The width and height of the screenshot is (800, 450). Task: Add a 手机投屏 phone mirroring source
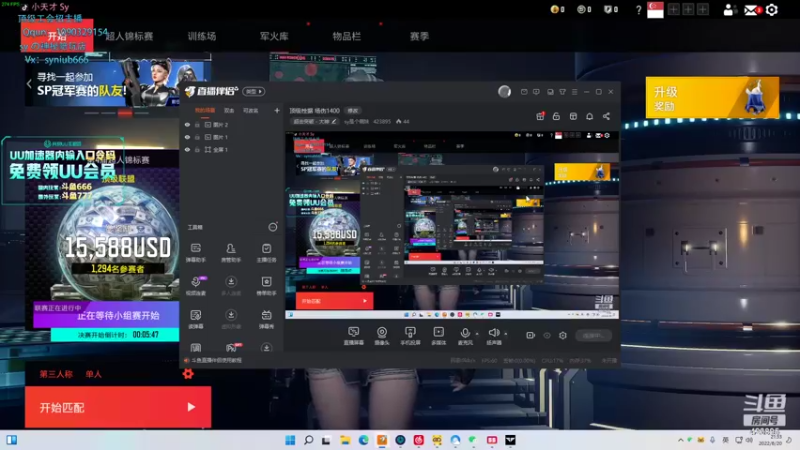tap(410, 336)
